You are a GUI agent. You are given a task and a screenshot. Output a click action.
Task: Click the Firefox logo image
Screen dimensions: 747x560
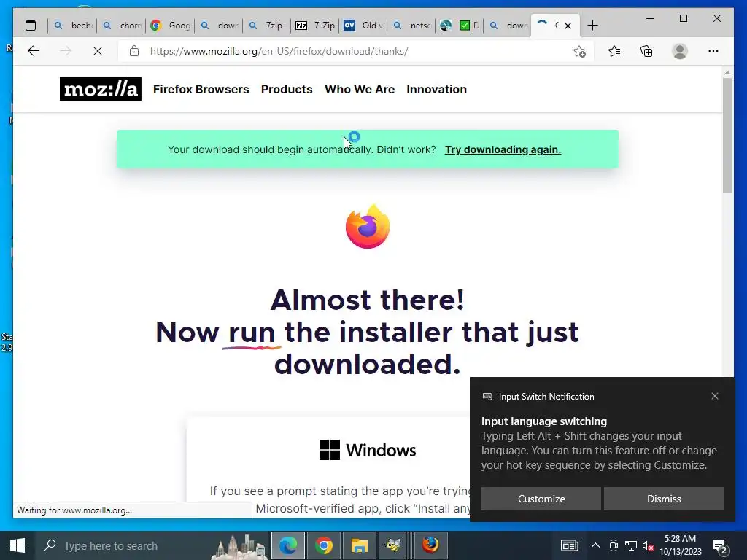click(x=368, y=226)
